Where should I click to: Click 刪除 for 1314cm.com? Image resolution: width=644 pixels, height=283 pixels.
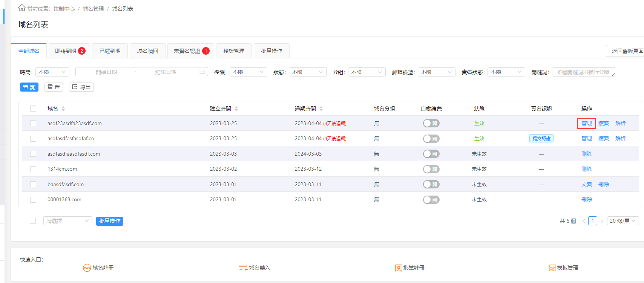click(x=587, y=169)
